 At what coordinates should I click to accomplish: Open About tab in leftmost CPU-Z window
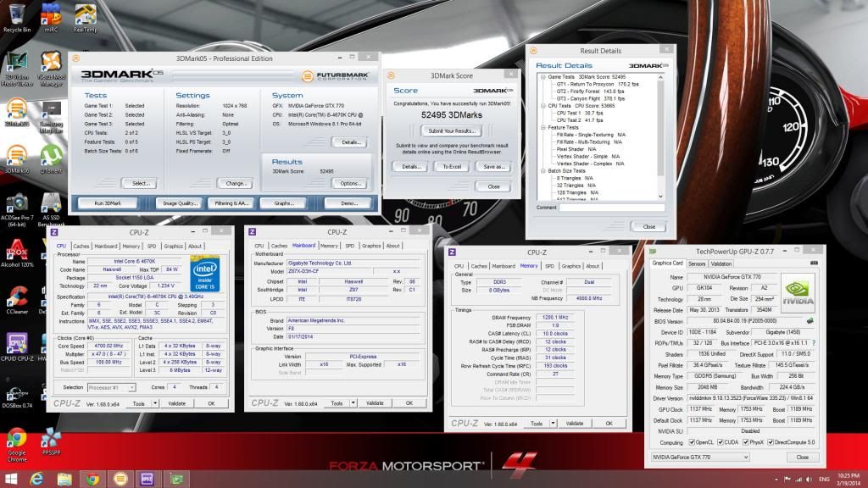point(195,247)
